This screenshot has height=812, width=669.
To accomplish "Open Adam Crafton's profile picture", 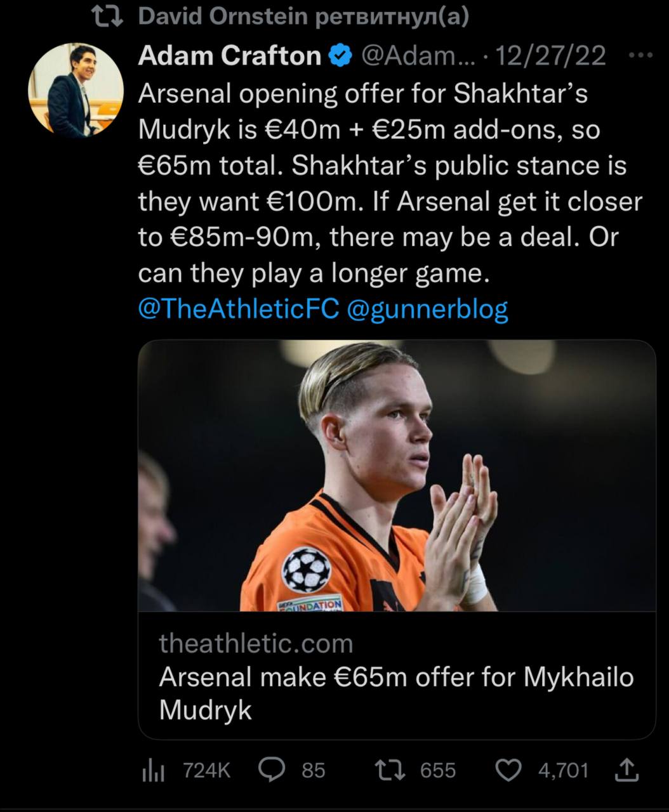I will 76,90.
